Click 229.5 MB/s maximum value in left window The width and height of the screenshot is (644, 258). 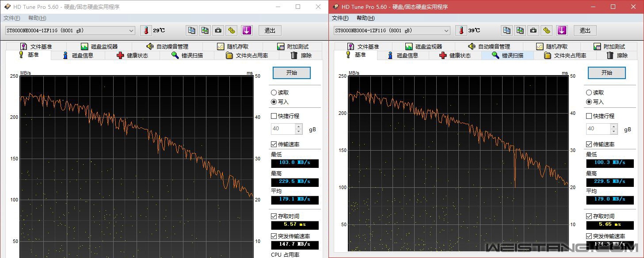(295, 182)
